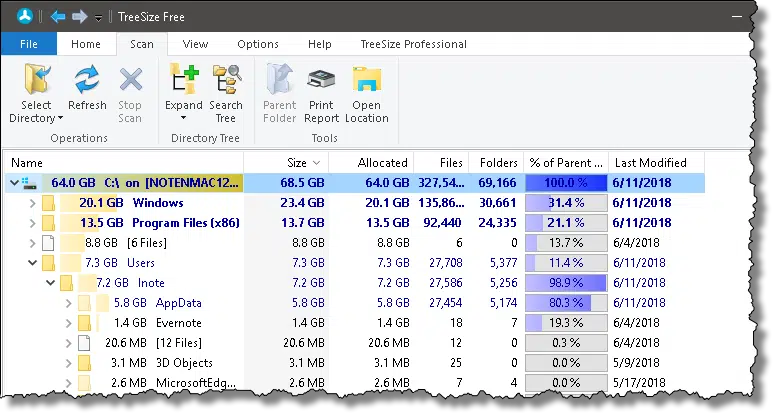Screen dimensions: 773x413
Task: Sort by the Size column header
Action: 286,163
